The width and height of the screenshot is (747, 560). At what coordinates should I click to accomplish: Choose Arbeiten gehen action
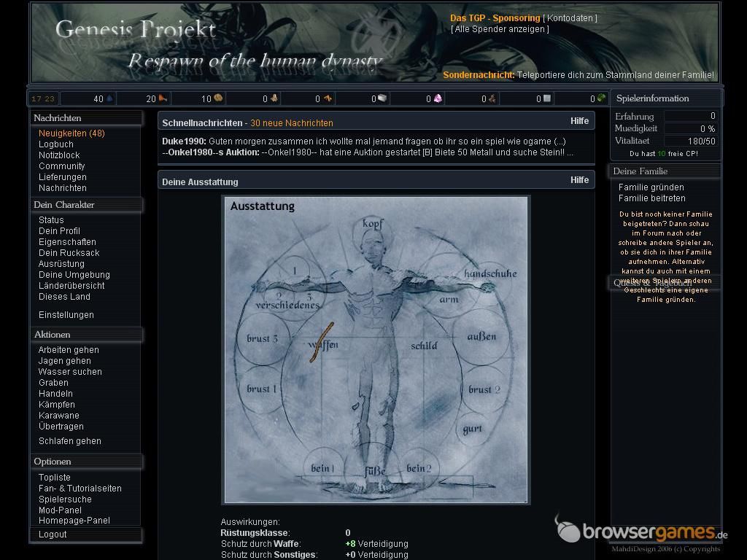(x=69, y=350)
